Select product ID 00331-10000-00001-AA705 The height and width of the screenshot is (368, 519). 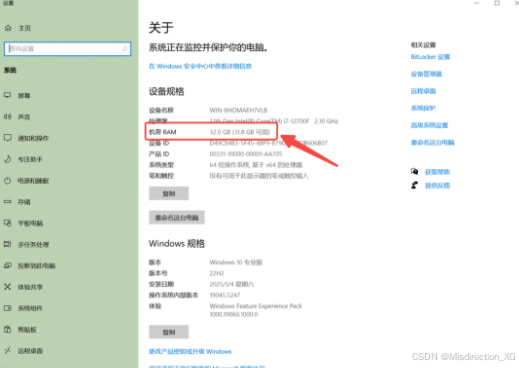[x=246, y=154]
